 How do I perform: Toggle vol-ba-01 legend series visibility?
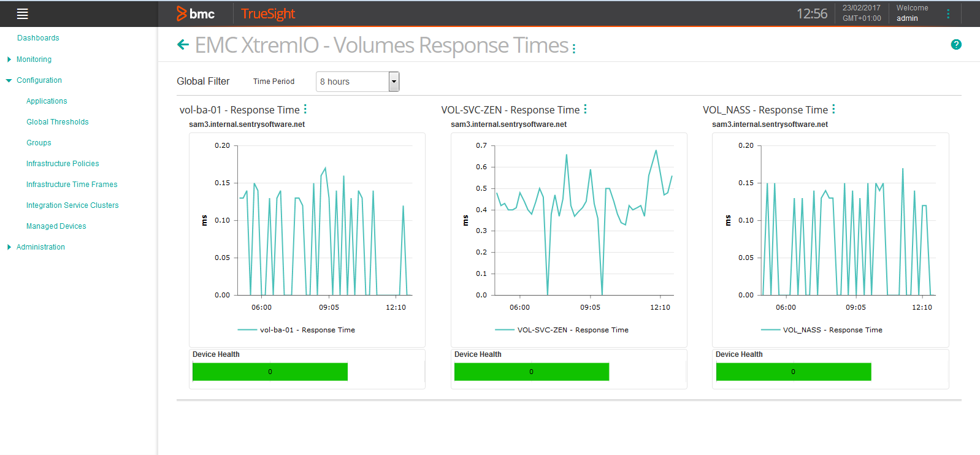[296, 330]
